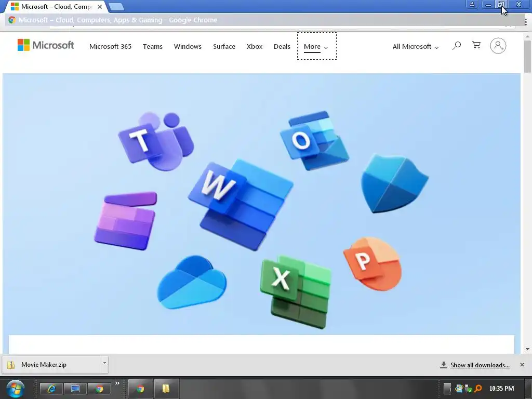Click network tray icon with green check
Screen dimensions: 532x399
pos(468,388)
